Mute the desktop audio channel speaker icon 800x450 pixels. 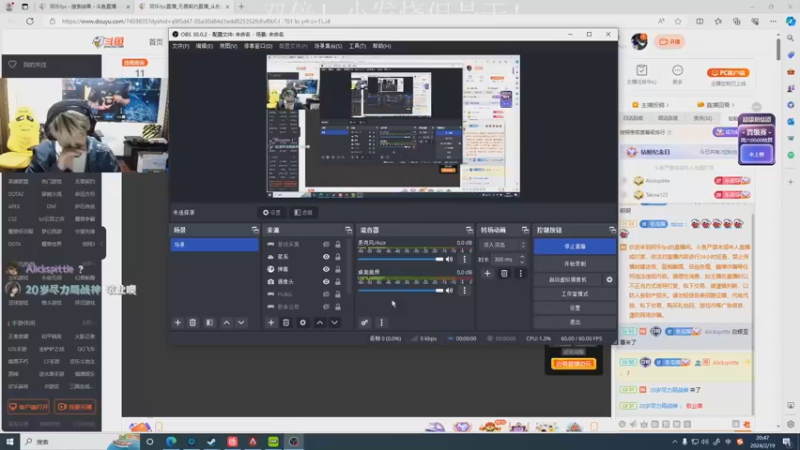pos(449,291)
